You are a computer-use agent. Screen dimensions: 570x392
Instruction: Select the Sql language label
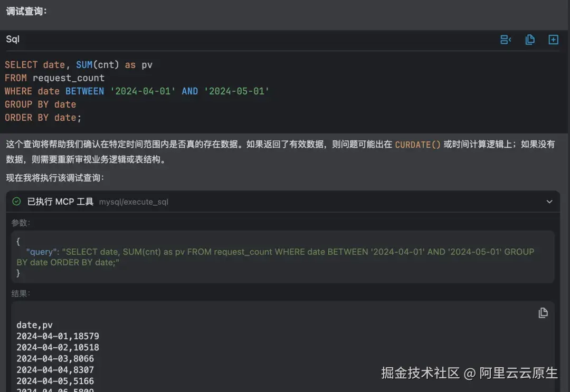tap(12, 39)
